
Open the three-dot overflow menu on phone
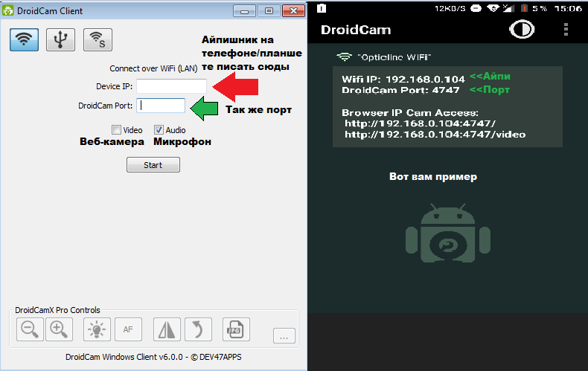(566, 30)
